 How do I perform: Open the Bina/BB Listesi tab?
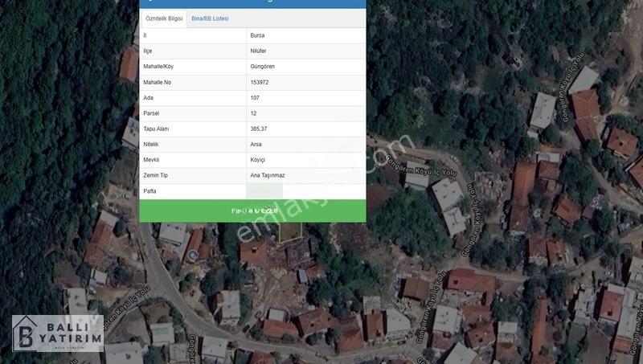pos(210,18)
